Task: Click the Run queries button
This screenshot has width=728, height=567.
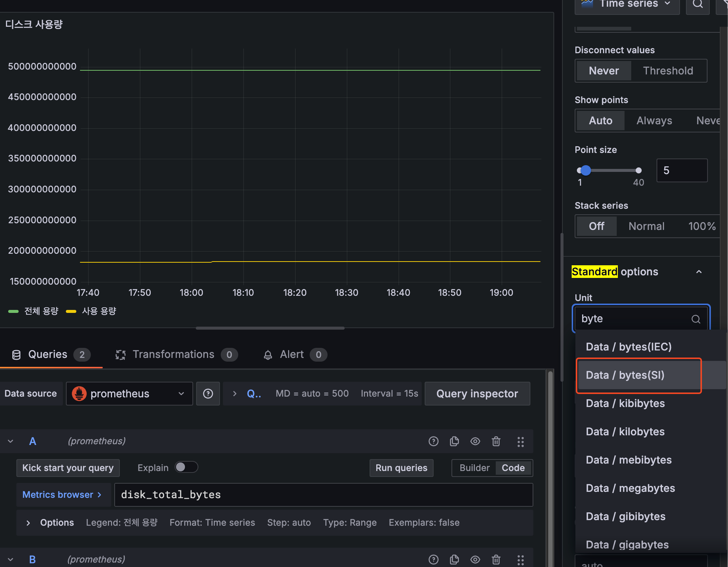Action: [x=401, y=468]
